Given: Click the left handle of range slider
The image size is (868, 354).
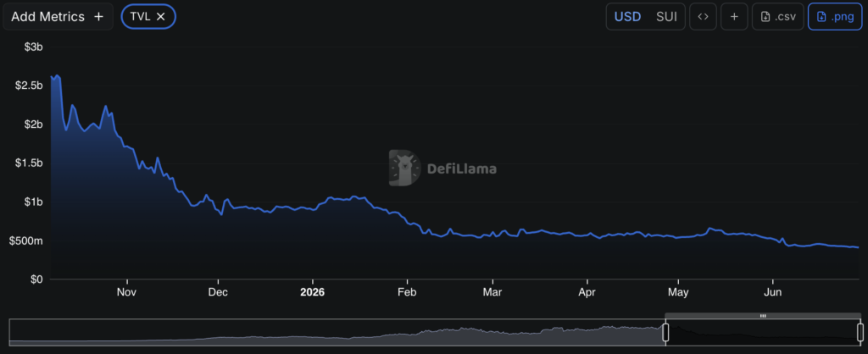Looking at the screenshot, I should (x=665, y=332).
